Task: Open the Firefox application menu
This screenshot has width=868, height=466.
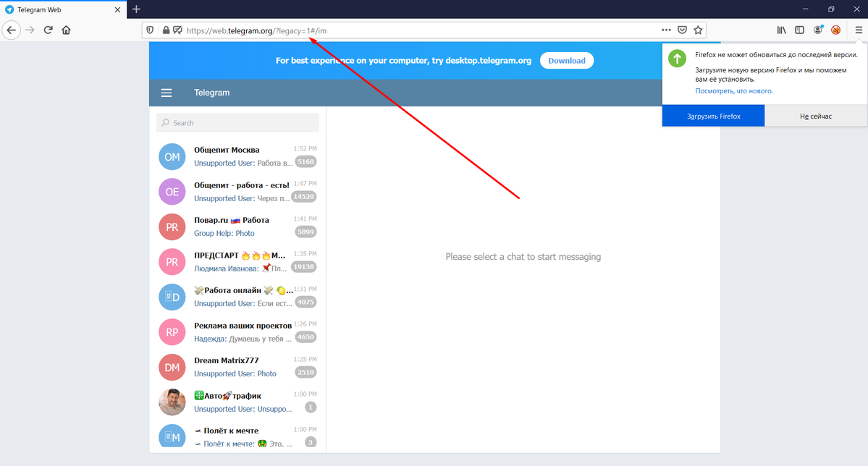Action: pyautogui.click(x=859, y=30)
